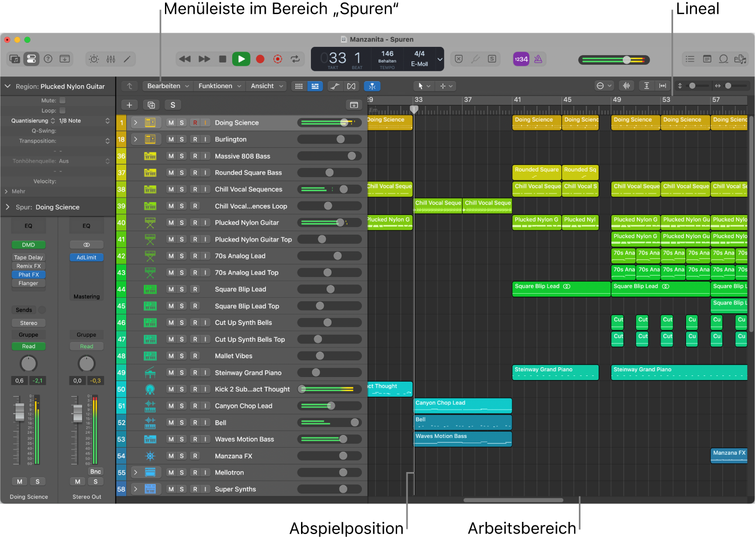This screenshot has width=756, height=541.
Task: Open the Funktionen menu
Action: [x=219, y=86]
